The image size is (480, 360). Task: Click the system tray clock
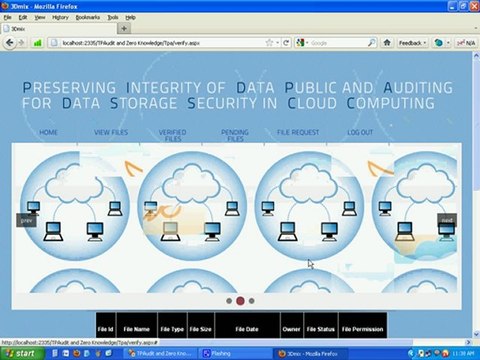(463, 353)
